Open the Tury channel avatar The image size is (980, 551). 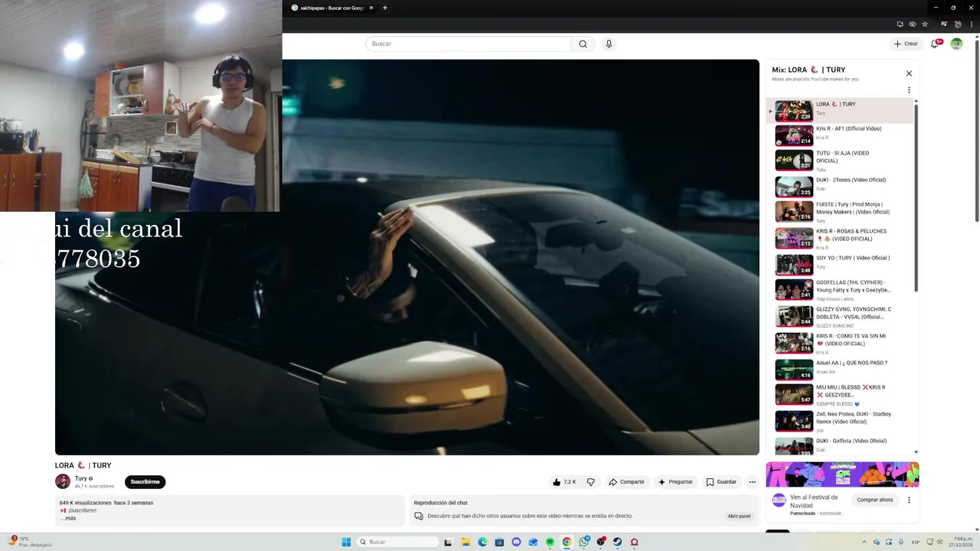click(x=62, y=481)
